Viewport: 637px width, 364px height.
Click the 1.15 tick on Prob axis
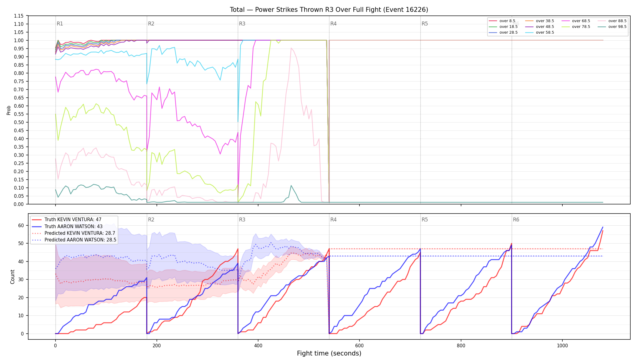pyautogui.click(x=19, y=16)
